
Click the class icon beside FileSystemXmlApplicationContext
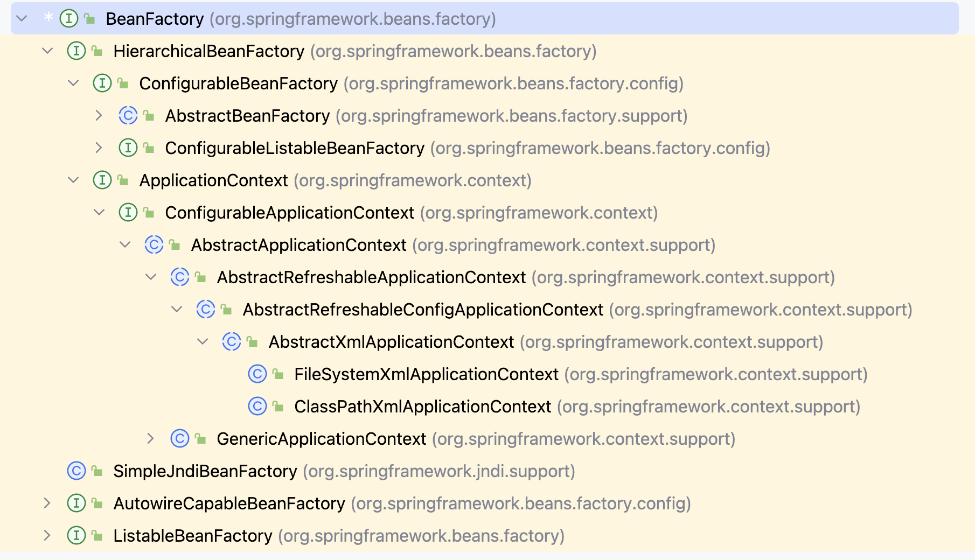coord(257,374)
